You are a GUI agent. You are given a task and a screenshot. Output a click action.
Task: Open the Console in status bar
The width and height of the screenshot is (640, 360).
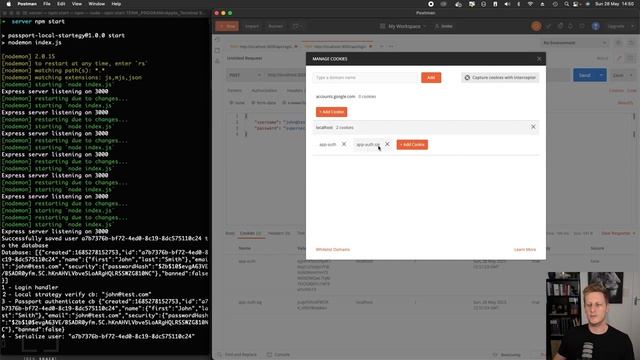tap(278, 354)
